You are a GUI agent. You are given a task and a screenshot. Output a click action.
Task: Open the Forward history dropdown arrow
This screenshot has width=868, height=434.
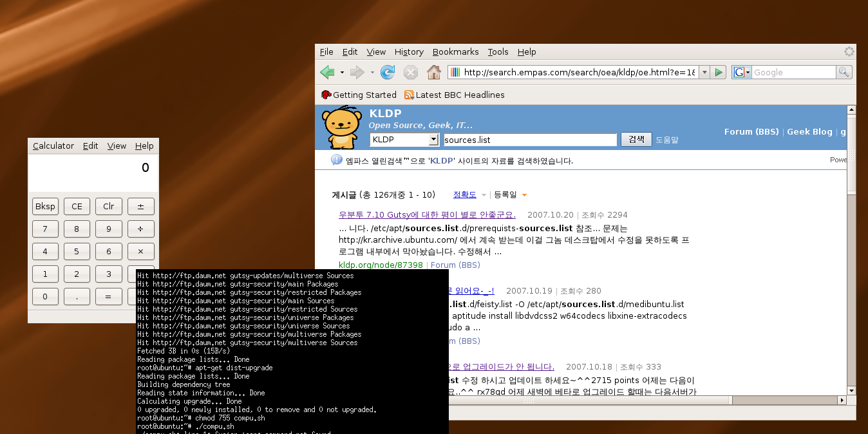pos(372,72)
